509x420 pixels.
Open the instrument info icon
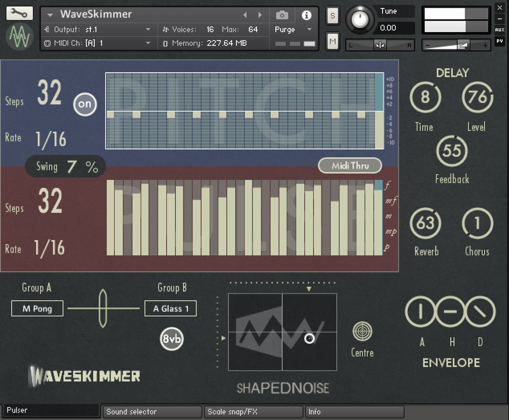(306, 15)
